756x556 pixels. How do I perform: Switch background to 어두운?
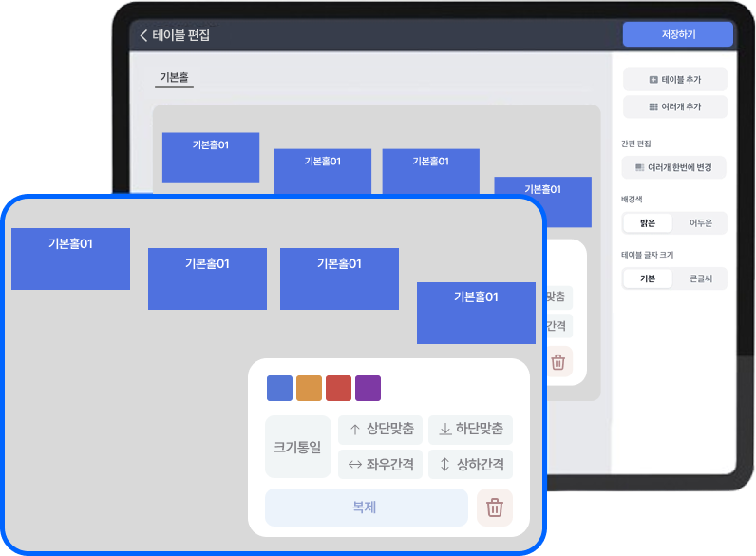coord(700,223)
